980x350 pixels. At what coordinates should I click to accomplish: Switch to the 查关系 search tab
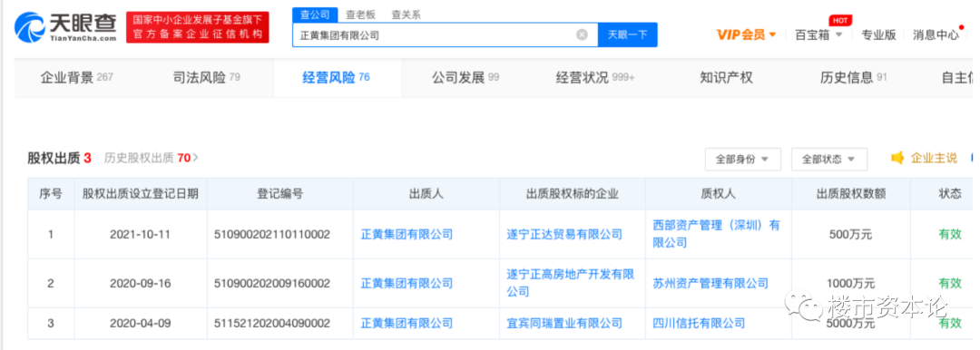coord(406,15)
